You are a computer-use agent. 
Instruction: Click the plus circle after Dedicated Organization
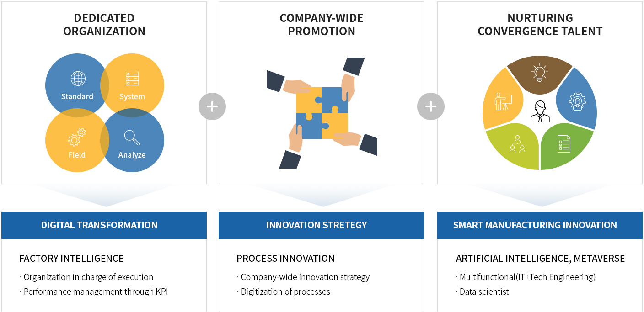point(212,106)
